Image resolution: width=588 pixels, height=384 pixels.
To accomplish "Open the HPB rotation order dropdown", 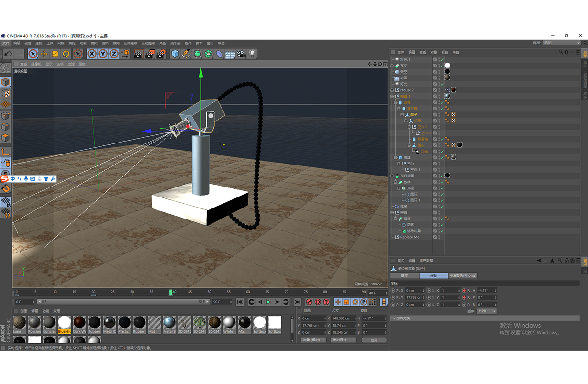I will point(487,311).
